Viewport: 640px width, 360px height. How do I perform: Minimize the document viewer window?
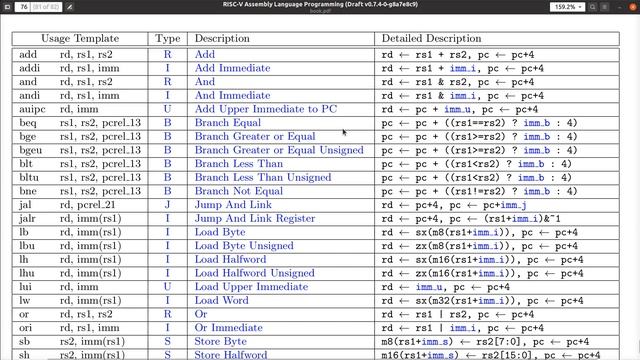620,7
